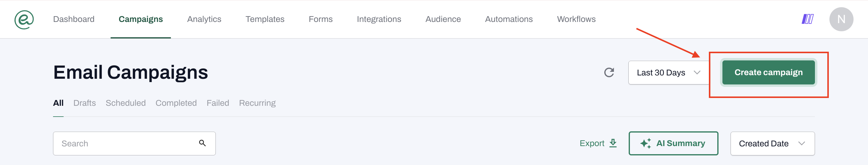Select the Scheduled tab
The width and height of the screenshot is (868, 165).
coord(125,103)
